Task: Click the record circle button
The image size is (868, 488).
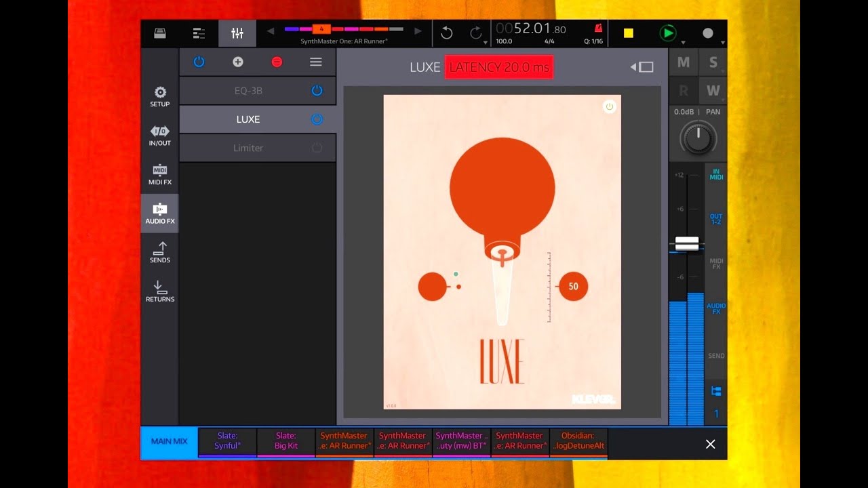Action: [x=708, y=33]
